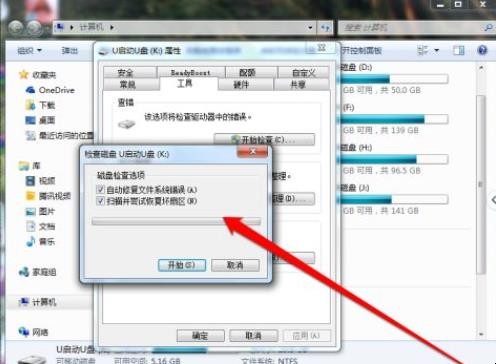This screenshot has width=496, height=364.
Task: Click the 收藏夹 star icon
Action: (23, 75)
